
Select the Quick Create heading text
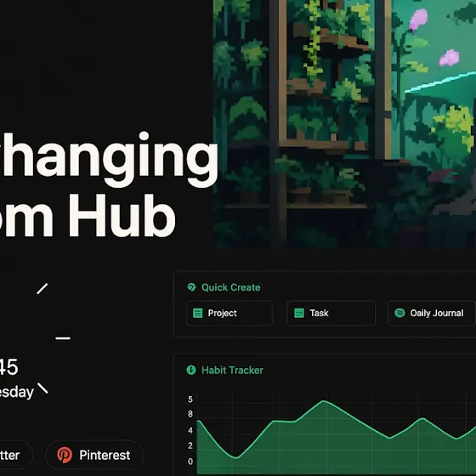pos(230,287)
